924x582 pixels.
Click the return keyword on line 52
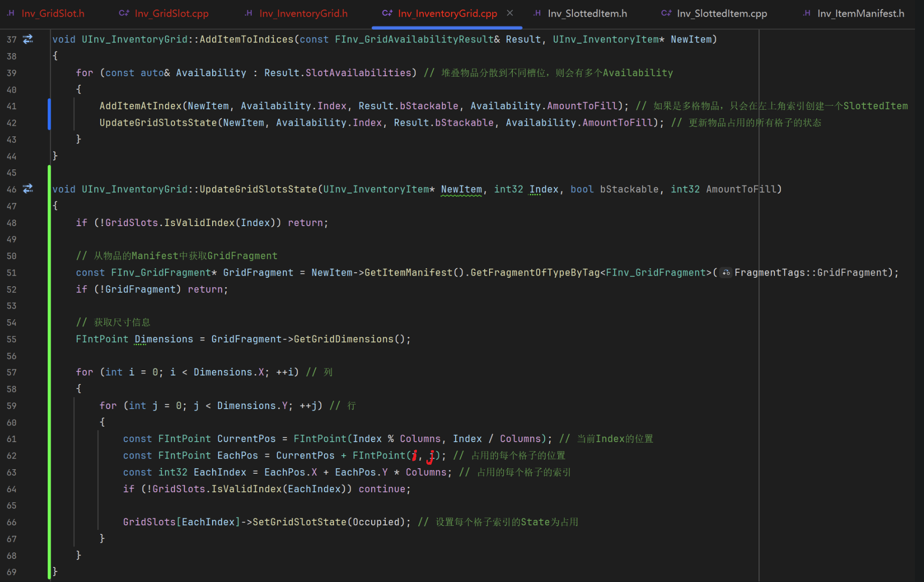click(205, 290)
